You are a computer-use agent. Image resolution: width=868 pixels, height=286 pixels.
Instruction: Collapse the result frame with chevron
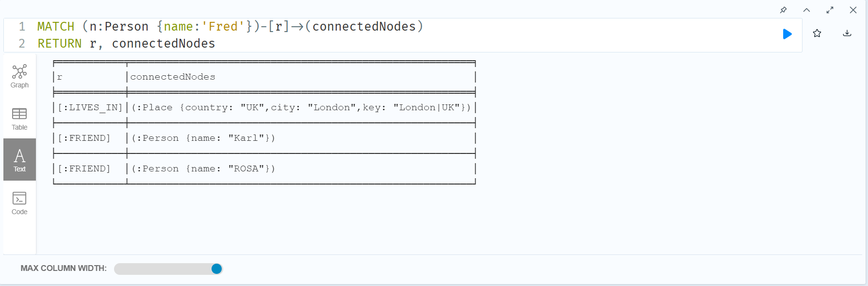coord(806,10)
